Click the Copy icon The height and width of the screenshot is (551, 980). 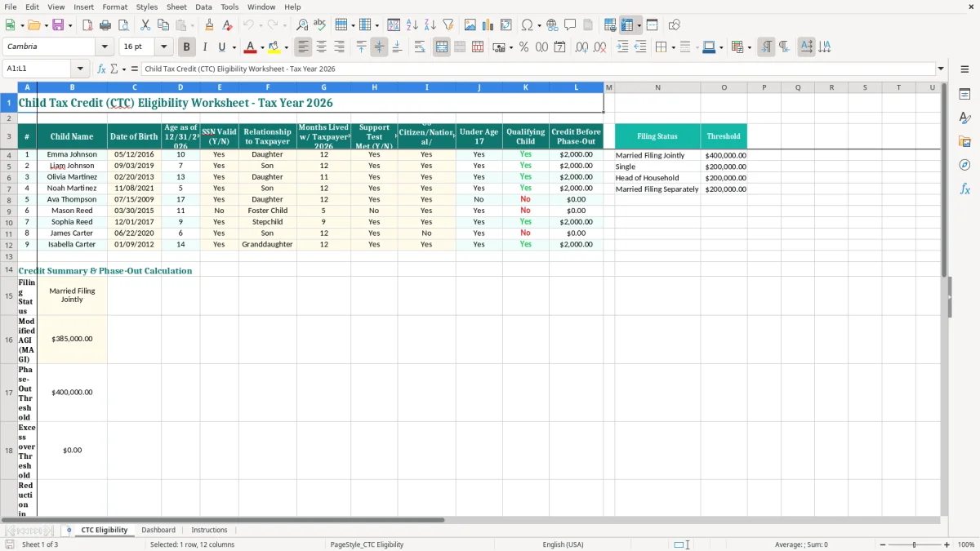click(163, 25)
